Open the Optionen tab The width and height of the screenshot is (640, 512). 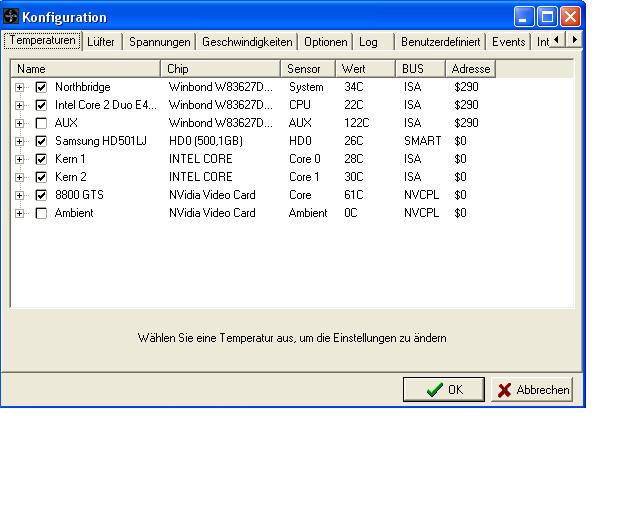[325, 42]
